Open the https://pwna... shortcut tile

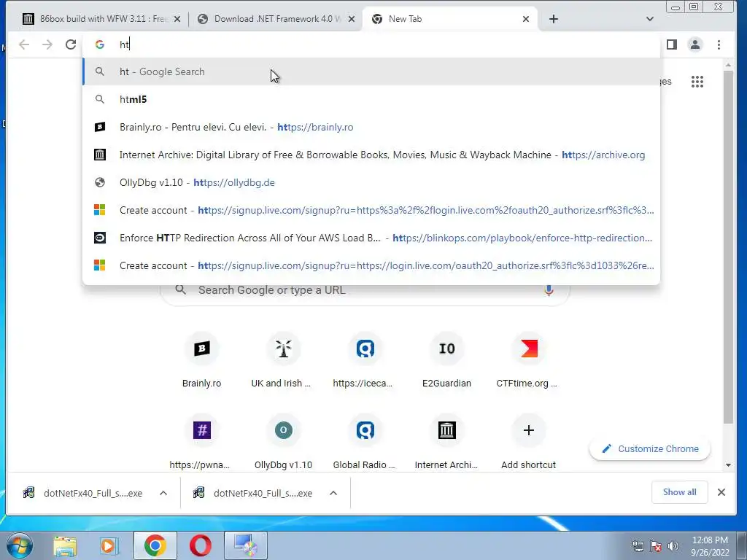coord(201,443)
